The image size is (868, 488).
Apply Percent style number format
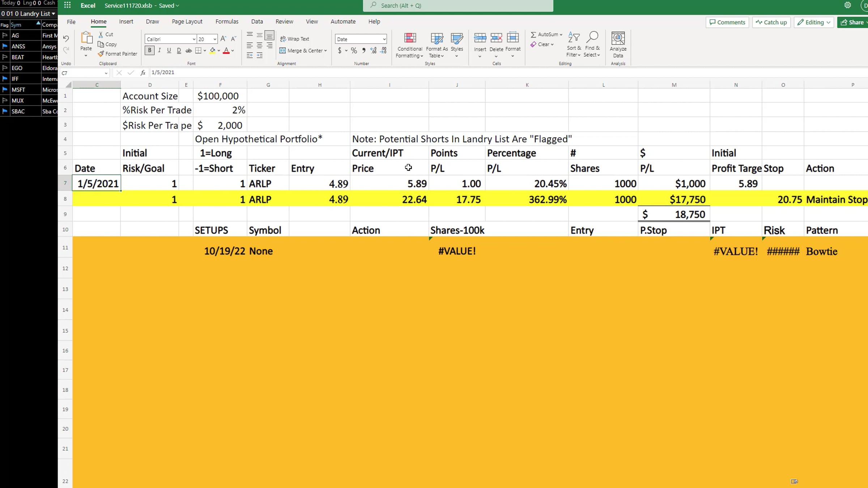tap(354, 51)
